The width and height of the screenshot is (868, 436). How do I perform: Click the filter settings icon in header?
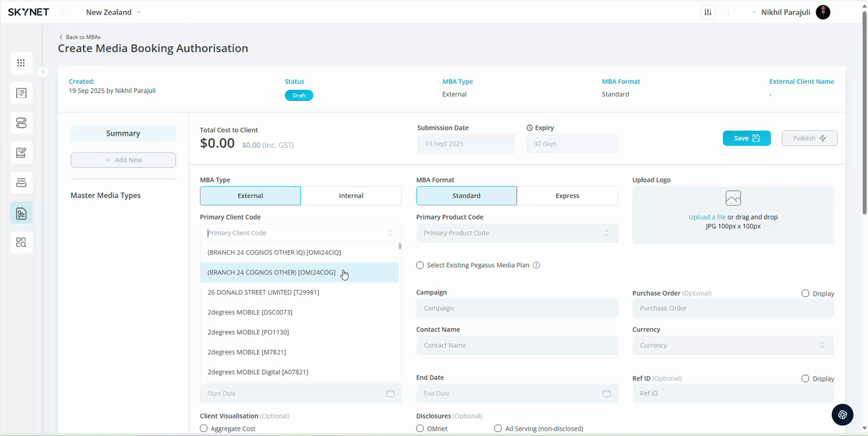coord(708,12)
